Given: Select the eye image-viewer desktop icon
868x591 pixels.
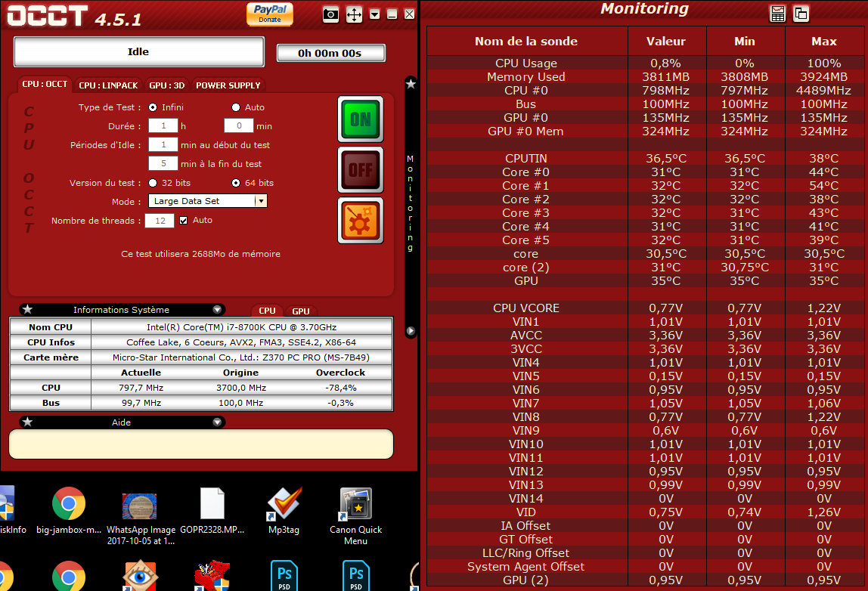Looking at the screenshot, I should click(139, 576).
